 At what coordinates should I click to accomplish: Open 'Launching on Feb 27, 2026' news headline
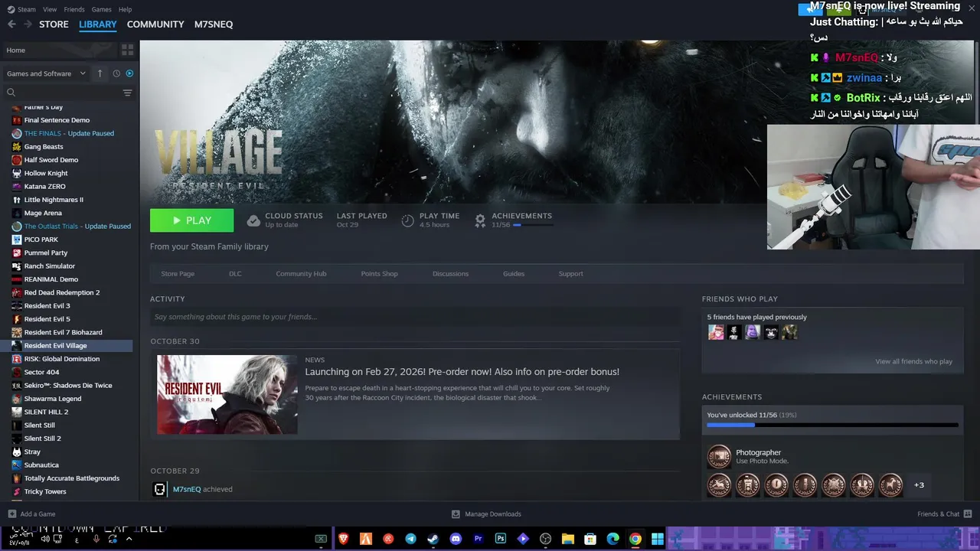462,372
